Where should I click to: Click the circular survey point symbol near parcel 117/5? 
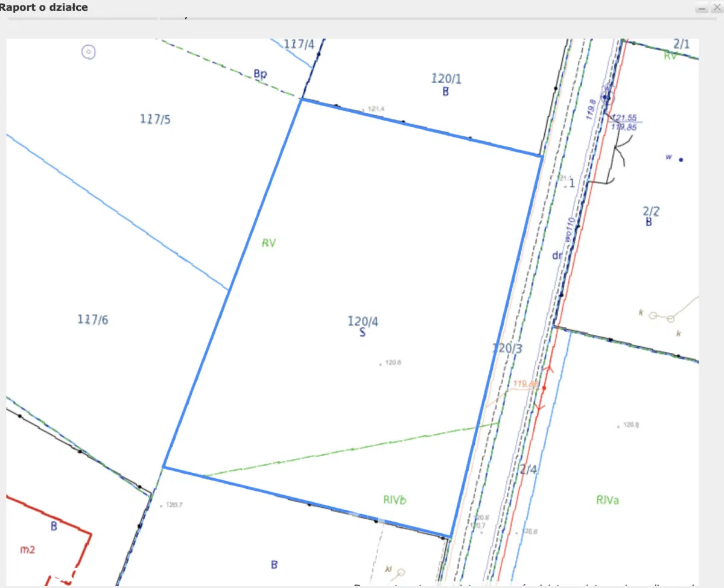(x=89, y=52)
